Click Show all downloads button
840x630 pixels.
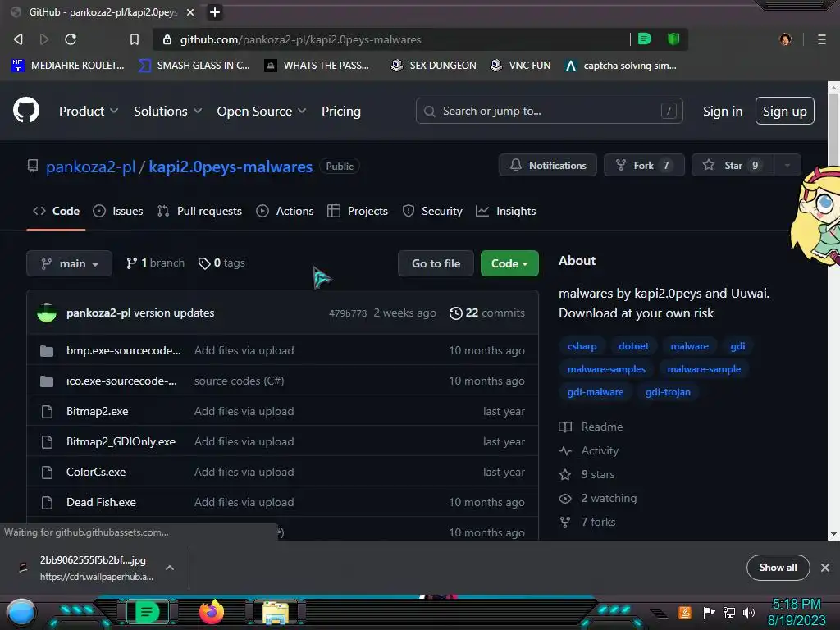point(778,568)
